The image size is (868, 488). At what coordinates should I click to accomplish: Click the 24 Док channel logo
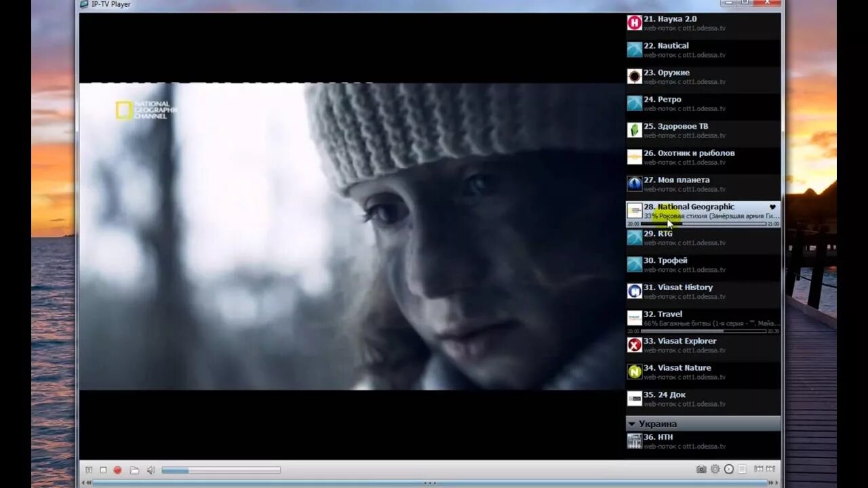634,399
